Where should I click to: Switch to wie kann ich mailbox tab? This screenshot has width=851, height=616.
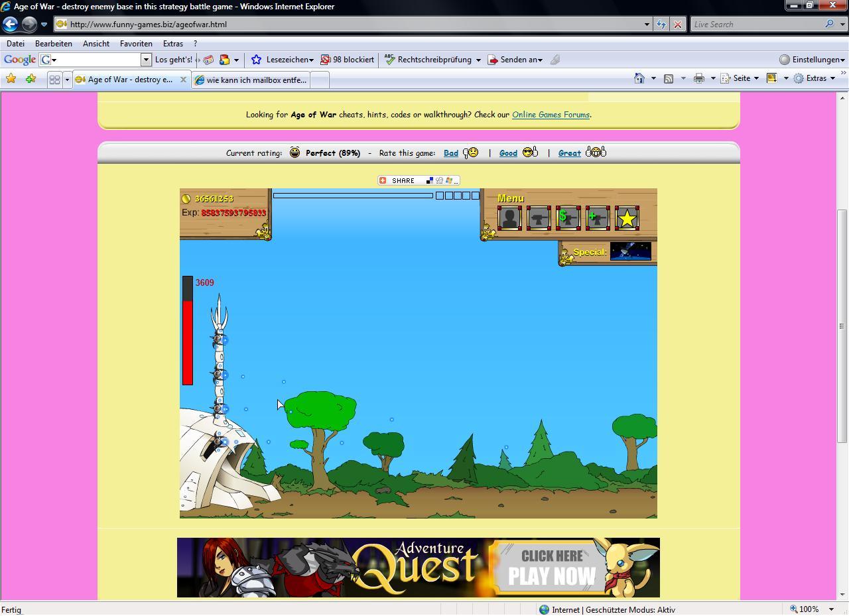click(x=251, y=80)
